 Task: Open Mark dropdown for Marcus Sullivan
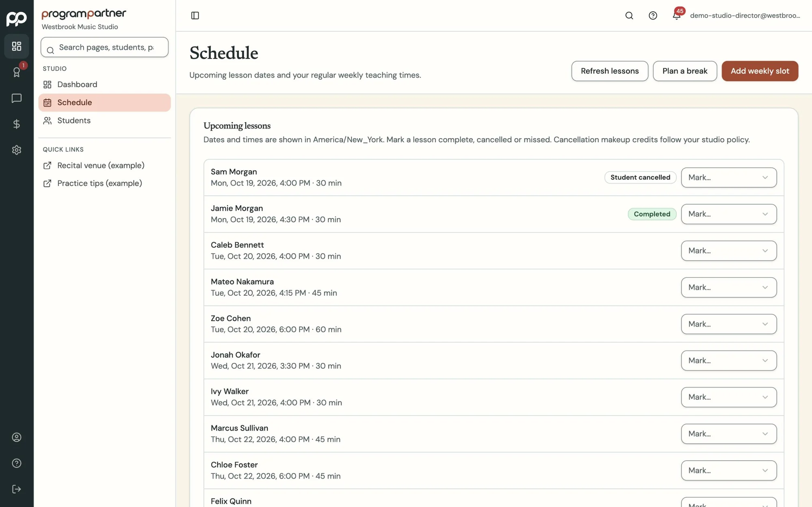tap(729, 434)
